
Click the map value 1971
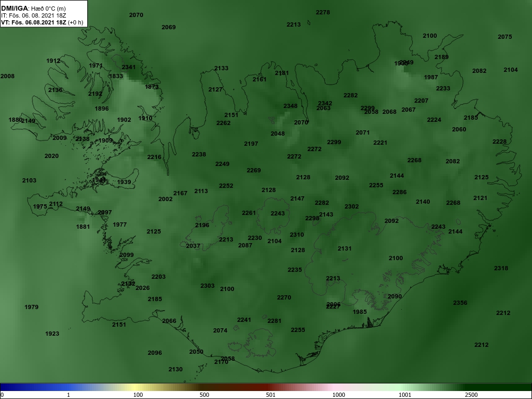(96, 65)
